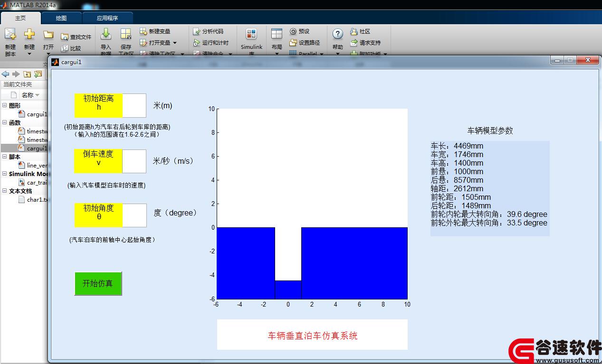Click the yellow 初始距离 h label

point(99,105)
